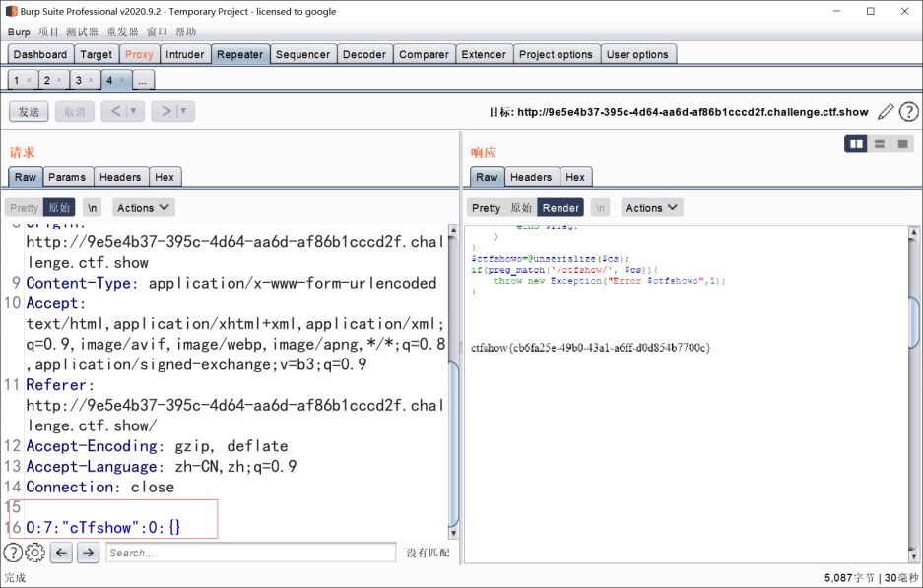Switch to the Sequencer tab
This screenshot has height=588, width=923.
click(302, 54)
